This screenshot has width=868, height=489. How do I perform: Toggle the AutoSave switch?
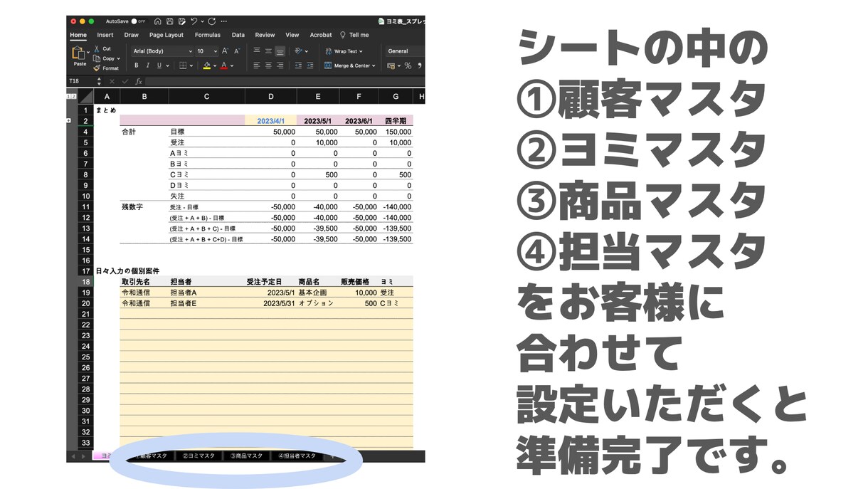click(137, 21)
